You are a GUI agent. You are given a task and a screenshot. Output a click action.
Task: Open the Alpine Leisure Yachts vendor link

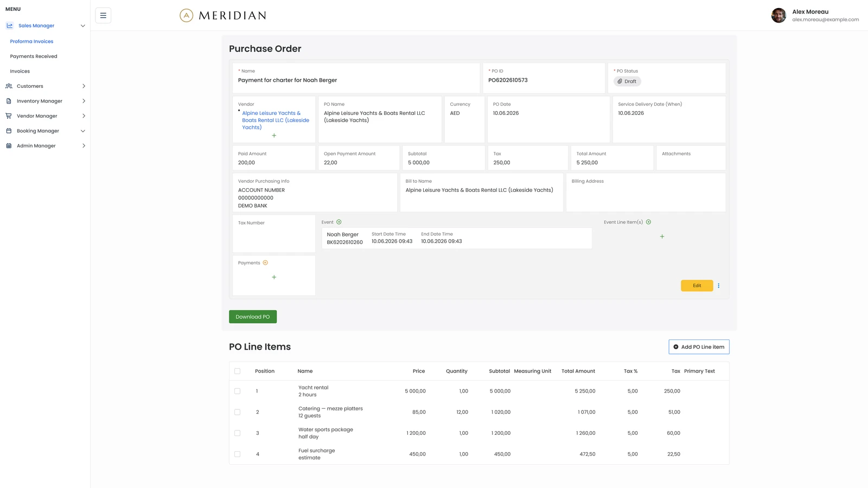click(276, 120)
